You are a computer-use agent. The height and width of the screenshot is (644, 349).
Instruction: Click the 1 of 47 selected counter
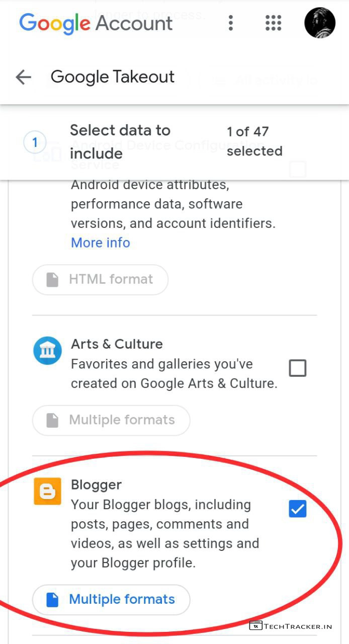point(254,141)
